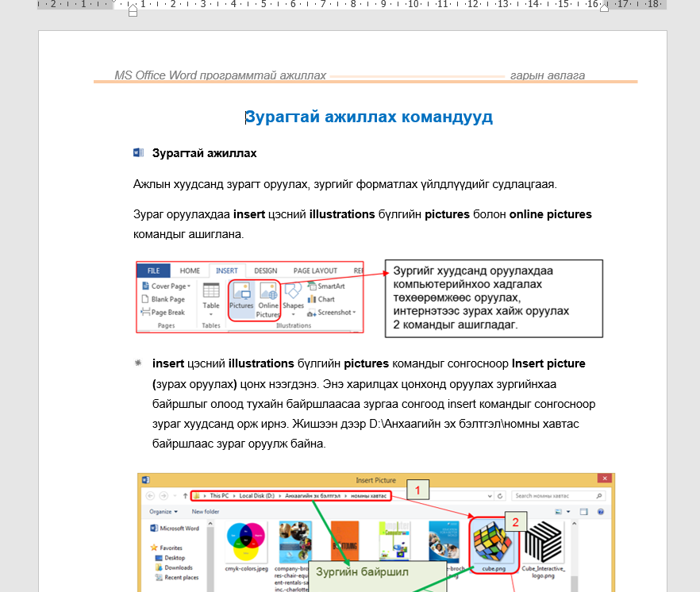
Task: Open the recent locations arrow beside Forward
Action: tap(175, 496)
